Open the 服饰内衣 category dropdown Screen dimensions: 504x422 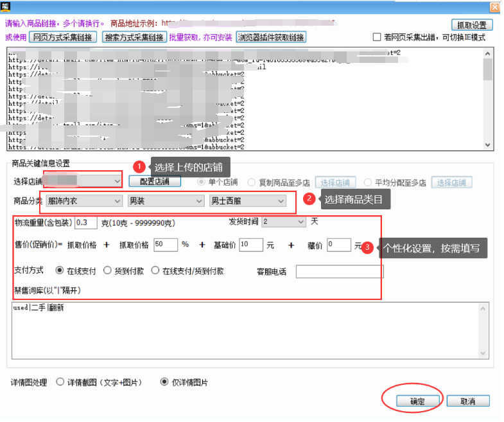84,201
